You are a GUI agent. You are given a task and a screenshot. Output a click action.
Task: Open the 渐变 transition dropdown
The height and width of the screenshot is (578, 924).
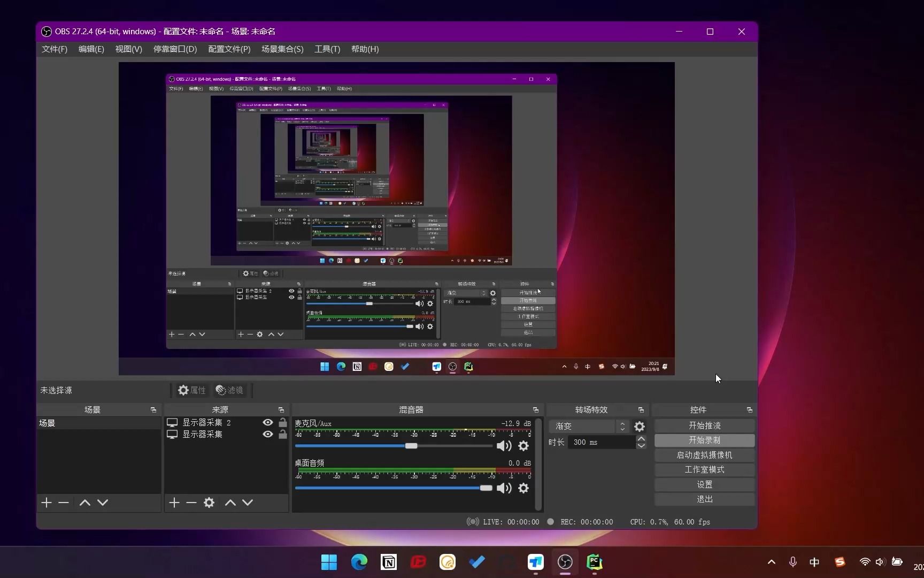(583, 426)
